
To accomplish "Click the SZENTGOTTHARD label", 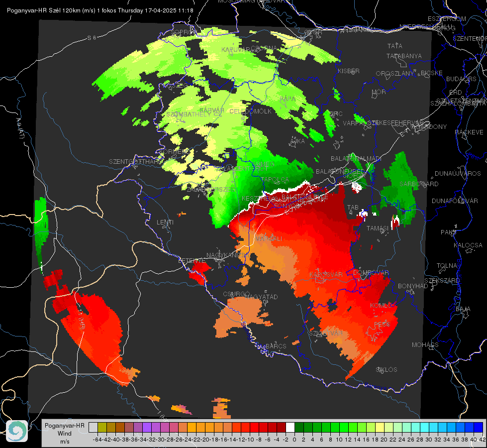I will coord(136,162).
